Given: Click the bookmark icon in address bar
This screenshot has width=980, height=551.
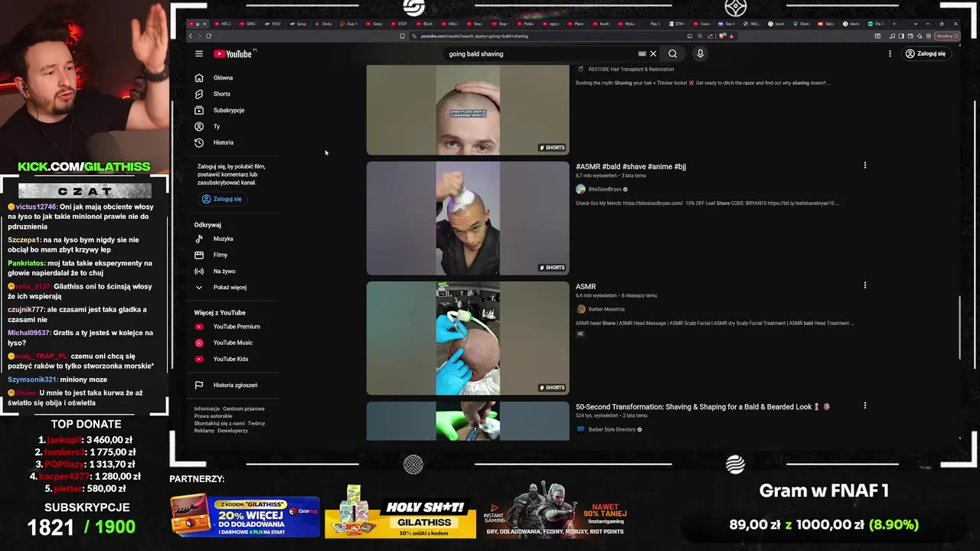Looking at the screenshot, I should point(402,36).
